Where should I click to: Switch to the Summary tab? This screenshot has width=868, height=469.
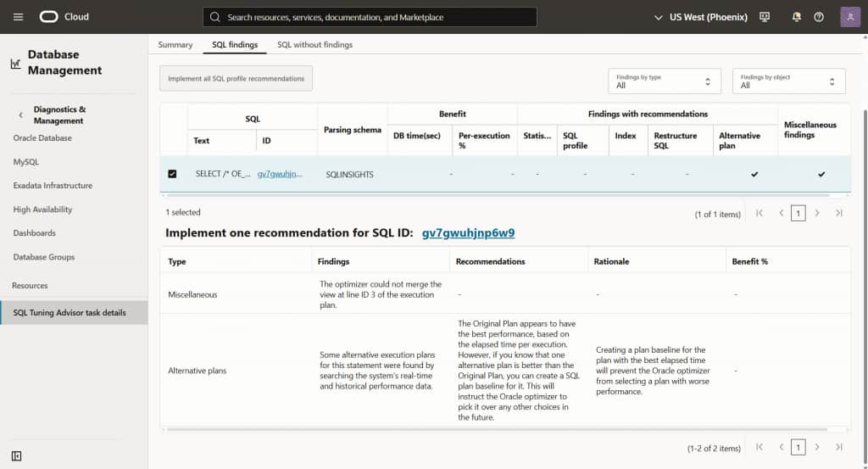[x=175, y=44]
